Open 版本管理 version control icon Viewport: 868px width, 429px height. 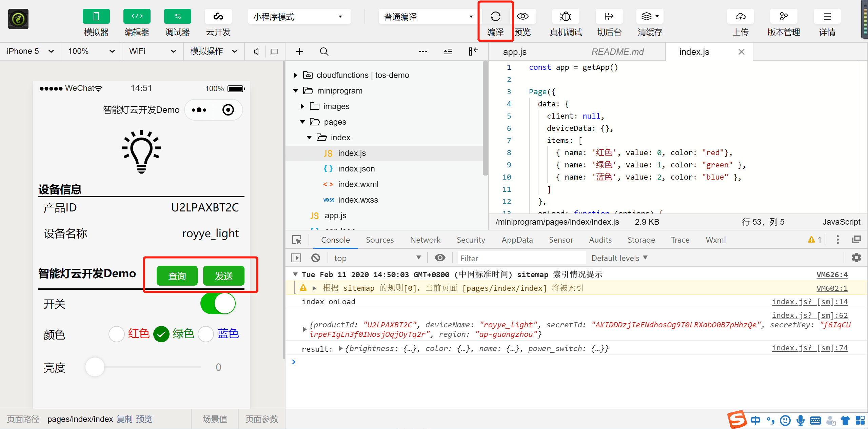(784, 16)
